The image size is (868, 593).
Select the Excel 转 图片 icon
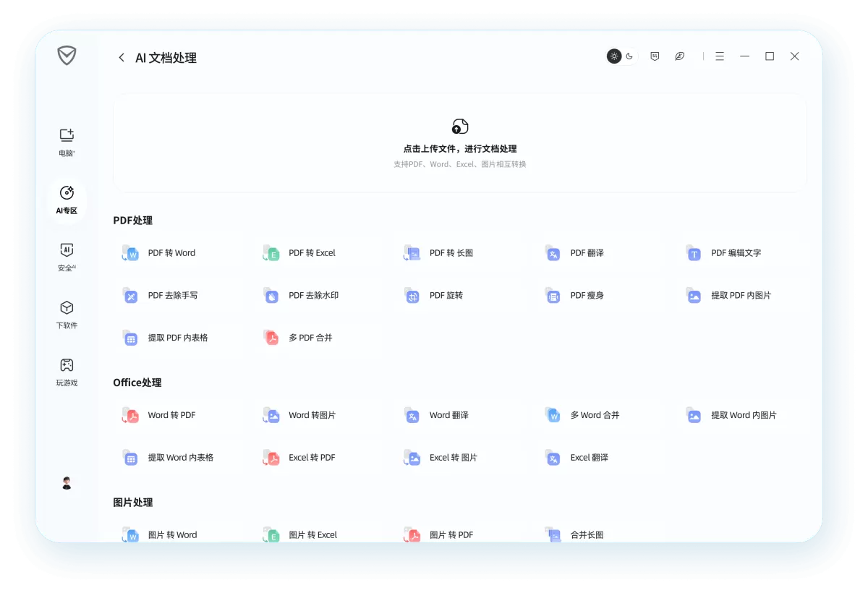coord(412,458)
